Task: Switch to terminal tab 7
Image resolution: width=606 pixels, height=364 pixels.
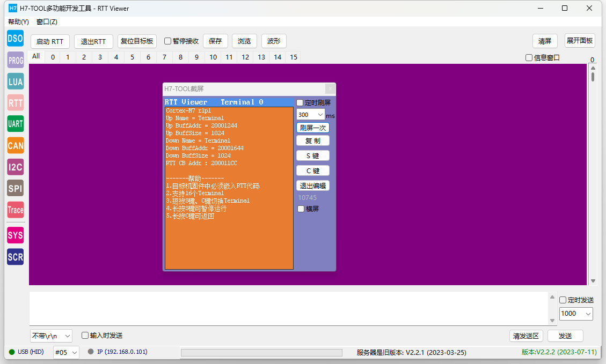Action: 164,57
